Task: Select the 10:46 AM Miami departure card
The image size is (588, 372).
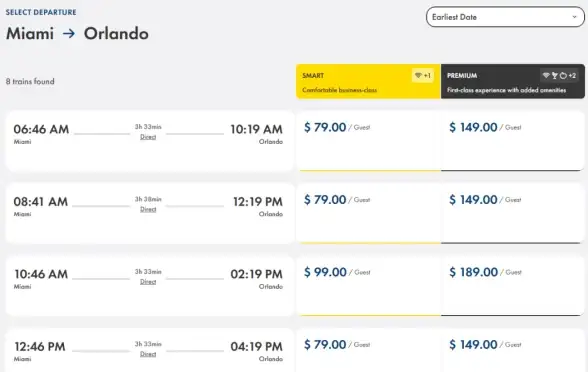Action: (150, 286)
